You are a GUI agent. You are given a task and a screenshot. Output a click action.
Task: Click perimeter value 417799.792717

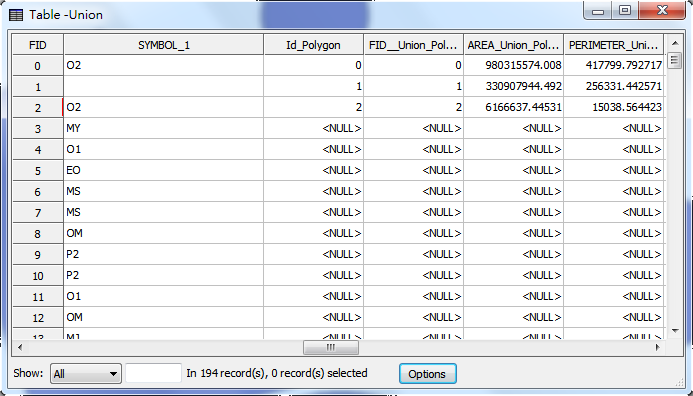click(x=613, y=65)
